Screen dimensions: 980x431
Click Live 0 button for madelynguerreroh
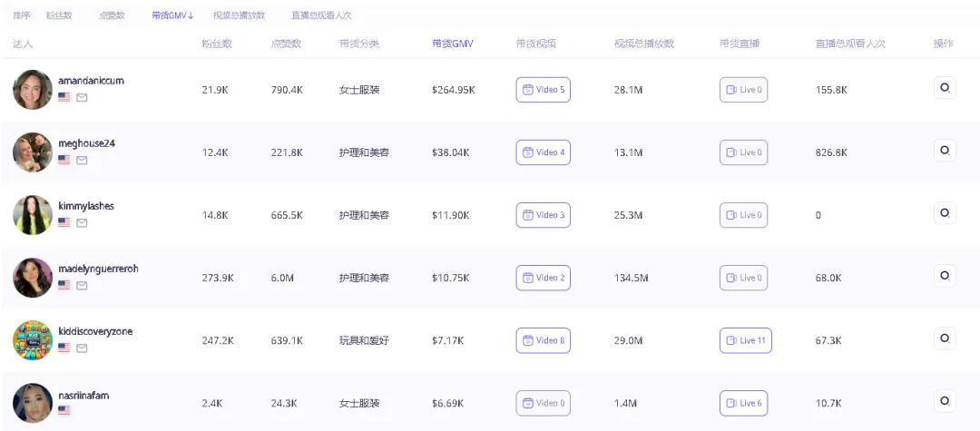744,278
